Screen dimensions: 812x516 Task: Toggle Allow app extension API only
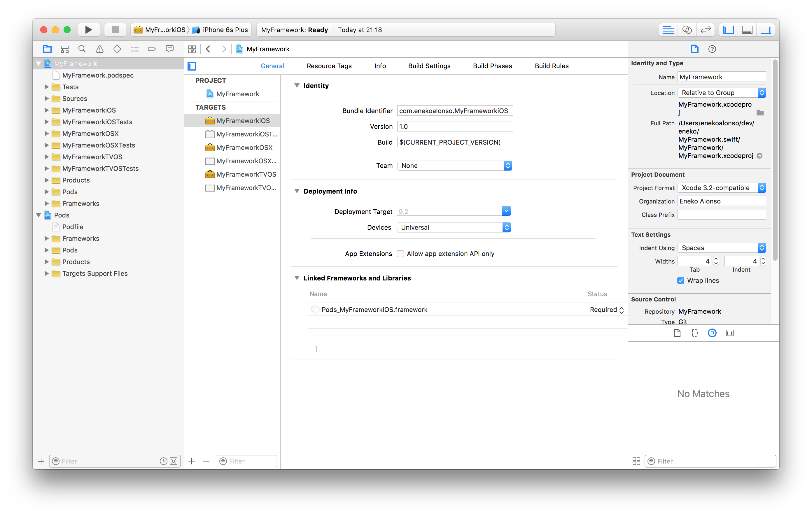click(x=401, y=254)
